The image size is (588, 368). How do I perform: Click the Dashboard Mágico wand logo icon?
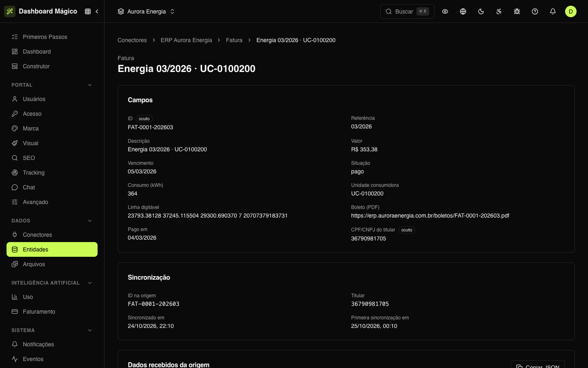click(10, 11)
